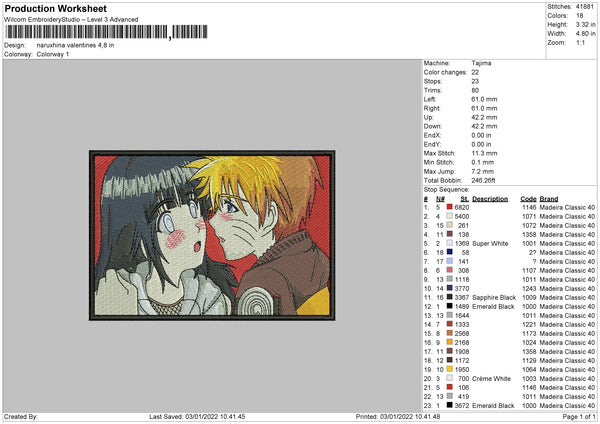Select 'Last Saved: 03/01/2022 10.41.45' footer text
The height and width of the screenshot is (424, 600).
[x=197, y=416]
